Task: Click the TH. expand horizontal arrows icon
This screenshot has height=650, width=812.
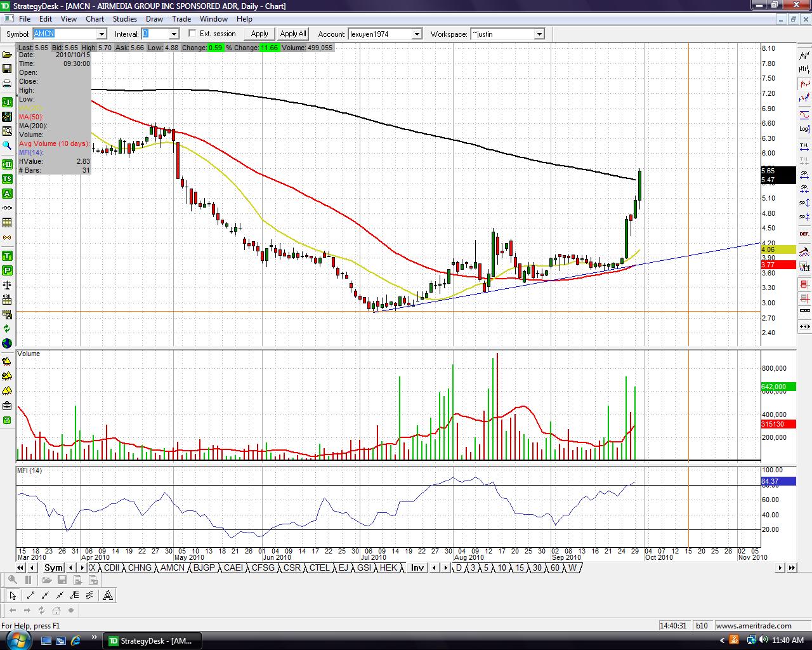Action: pos(804,147)
